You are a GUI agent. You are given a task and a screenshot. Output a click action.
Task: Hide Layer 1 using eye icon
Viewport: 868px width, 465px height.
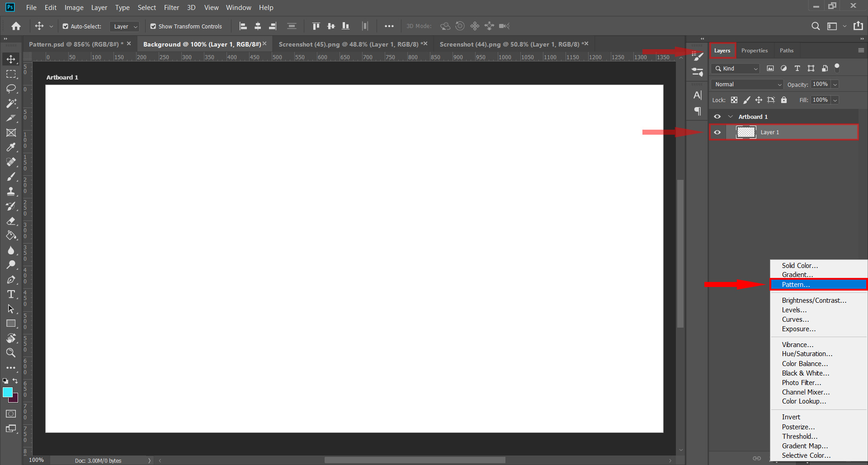pos(717,132)
